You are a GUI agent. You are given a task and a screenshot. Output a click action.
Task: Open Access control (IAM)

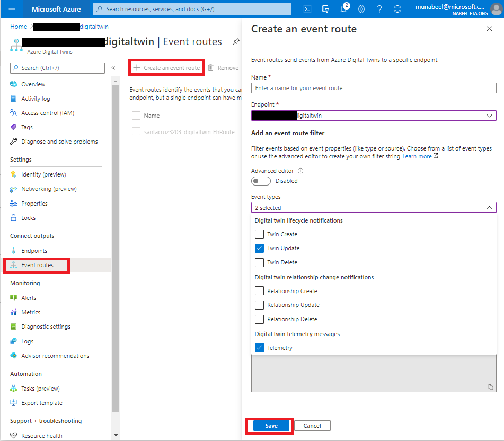tap(48, 113)
